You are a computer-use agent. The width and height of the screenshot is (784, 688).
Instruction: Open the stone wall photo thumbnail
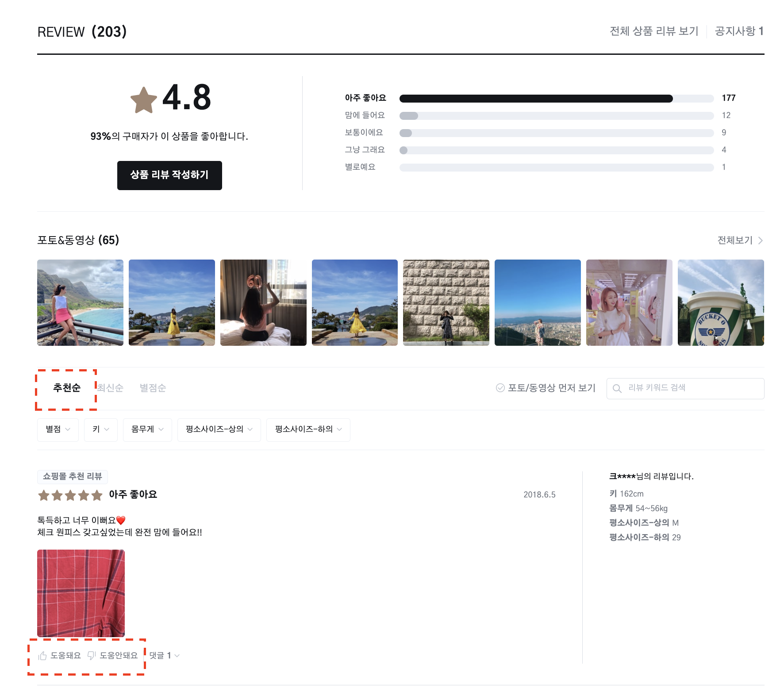[x=446, y=303]
